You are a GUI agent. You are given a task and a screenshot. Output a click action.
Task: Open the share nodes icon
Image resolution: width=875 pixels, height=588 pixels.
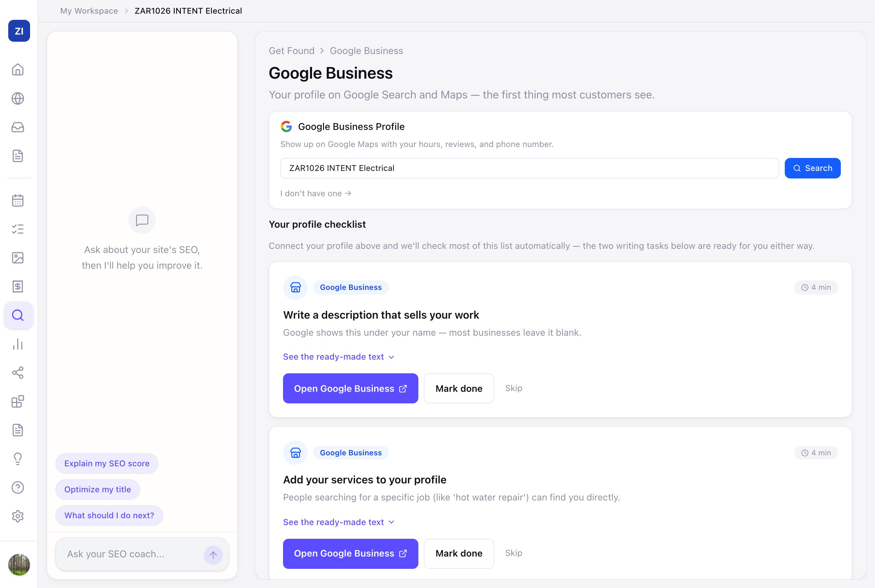pyautogui.click(x=18, y=373)
